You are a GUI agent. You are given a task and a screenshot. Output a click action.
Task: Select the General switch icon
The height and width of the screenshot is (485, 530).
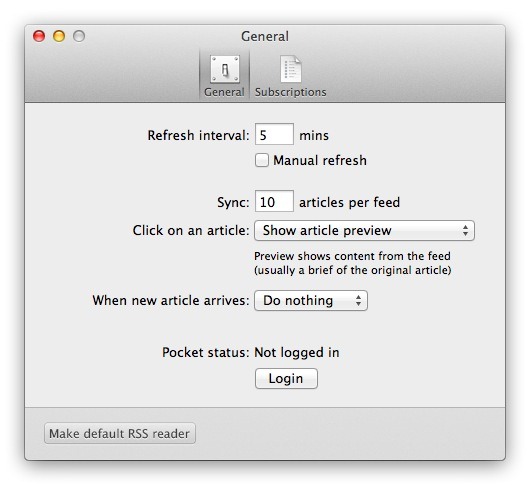[x=225, y=69]
